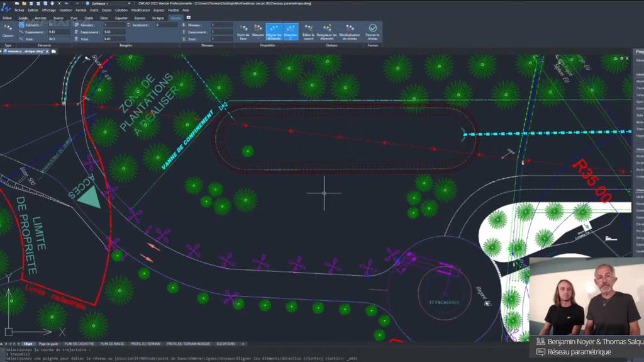Screen dimensions: 644x362
Task: Click the Undo arrow in quick access bar
Action: tap(66, 3)
